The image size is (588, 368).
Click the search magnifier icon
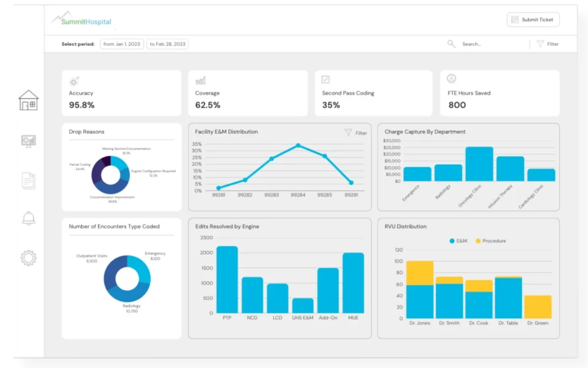click(451, 44)
